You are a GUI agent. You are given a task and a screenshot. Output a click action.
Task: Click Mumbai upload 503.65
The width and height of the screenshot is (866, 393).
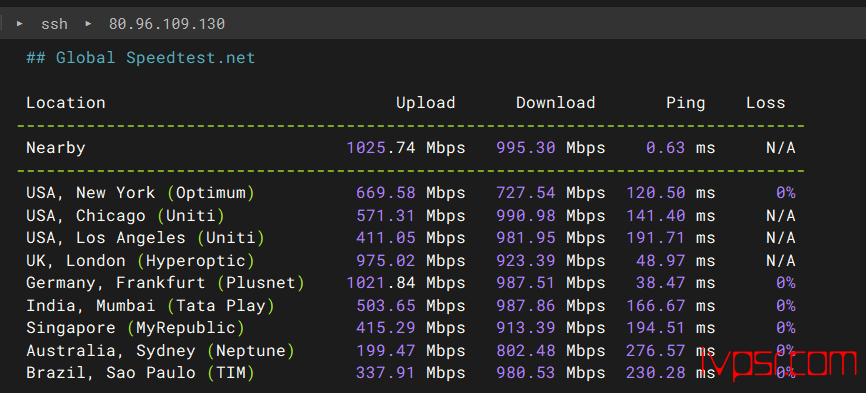[x=386, y=306]
